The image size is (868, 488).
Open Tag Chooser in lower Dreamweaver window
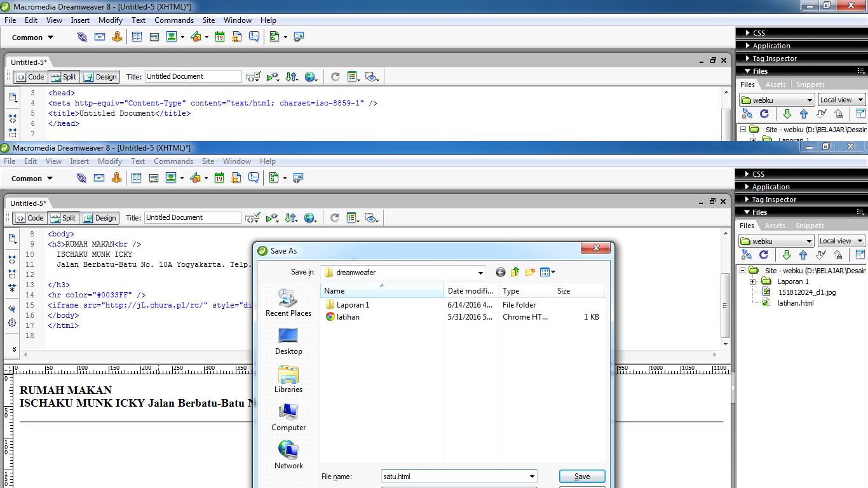coord(298,179)
